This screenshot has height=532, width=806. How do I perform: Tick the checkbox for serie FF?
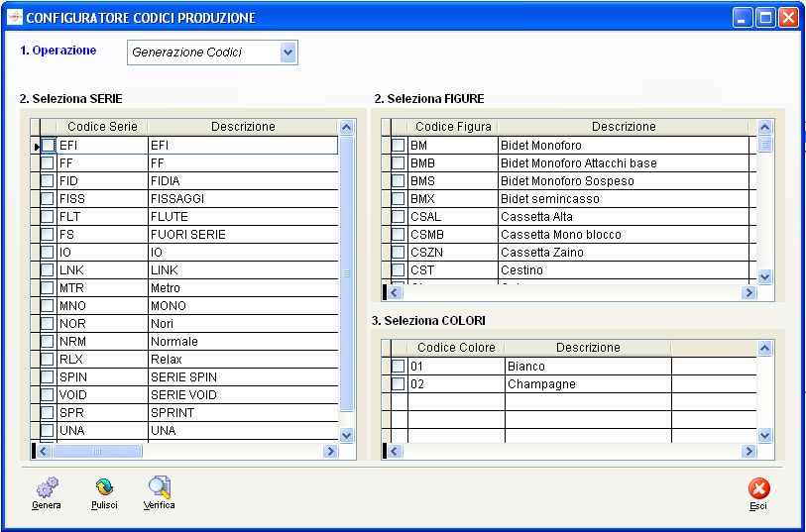(48, 163)
